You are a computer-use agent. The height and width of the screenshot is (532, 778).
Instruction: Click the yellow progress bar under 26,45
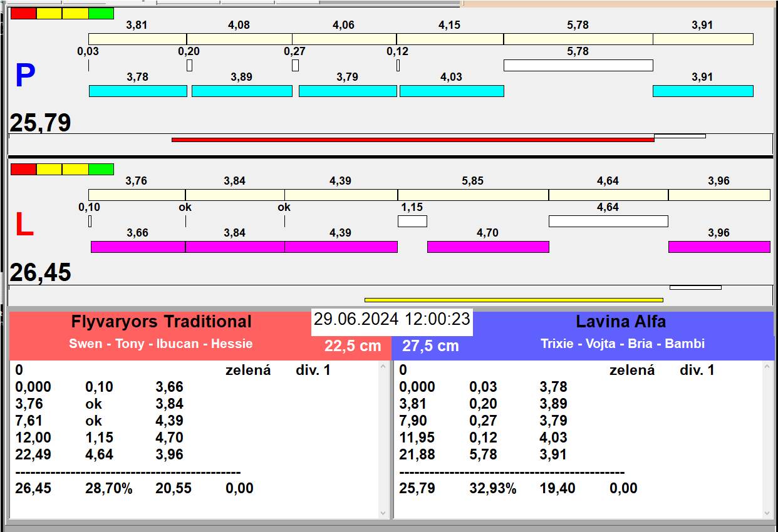click(x=514, y=300)
